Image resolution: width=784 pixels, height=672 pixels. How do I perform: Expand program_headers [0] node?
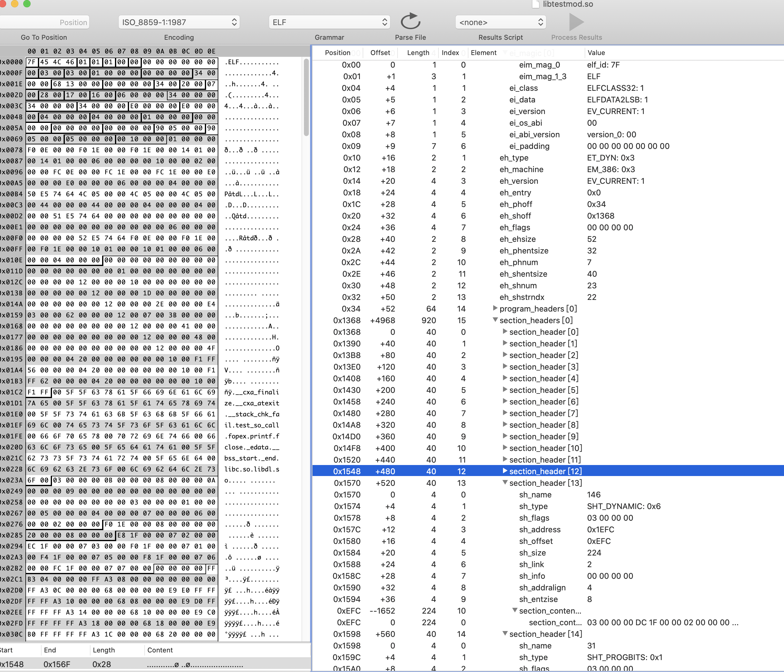pos(495,308)
